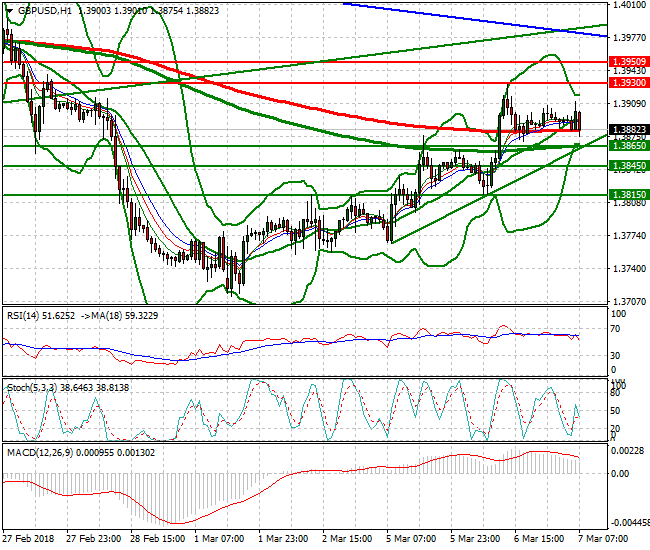Click the 1.39770 price scale value
This screenshot has width=650, height=550.
[629, 38]
